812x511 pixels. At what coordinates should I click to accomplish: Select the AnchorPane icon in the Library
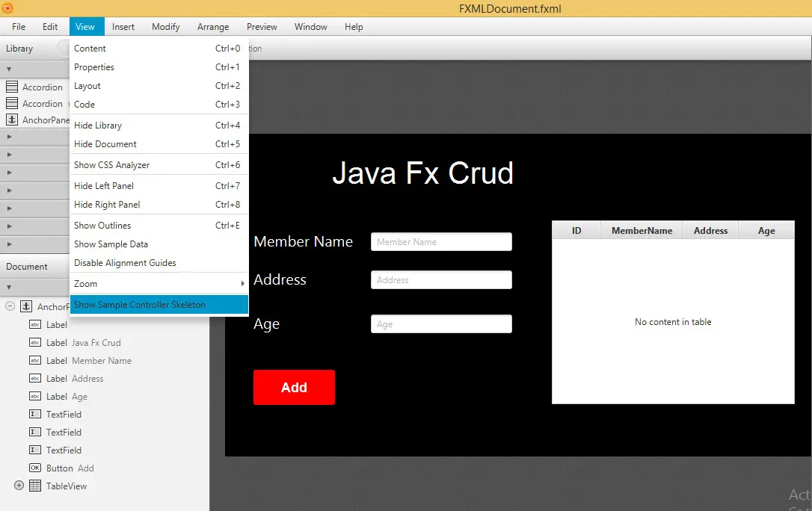point(12,120)
